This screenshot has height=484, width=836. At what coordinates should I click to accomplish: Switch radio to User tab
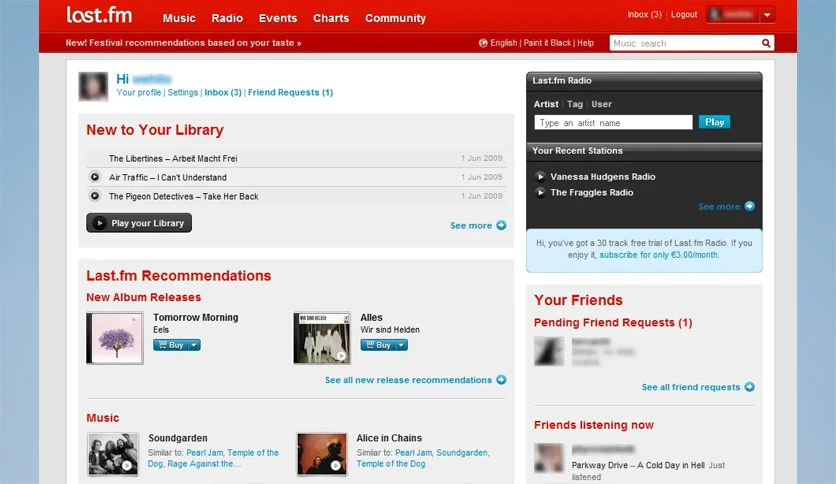pos(601,104)
